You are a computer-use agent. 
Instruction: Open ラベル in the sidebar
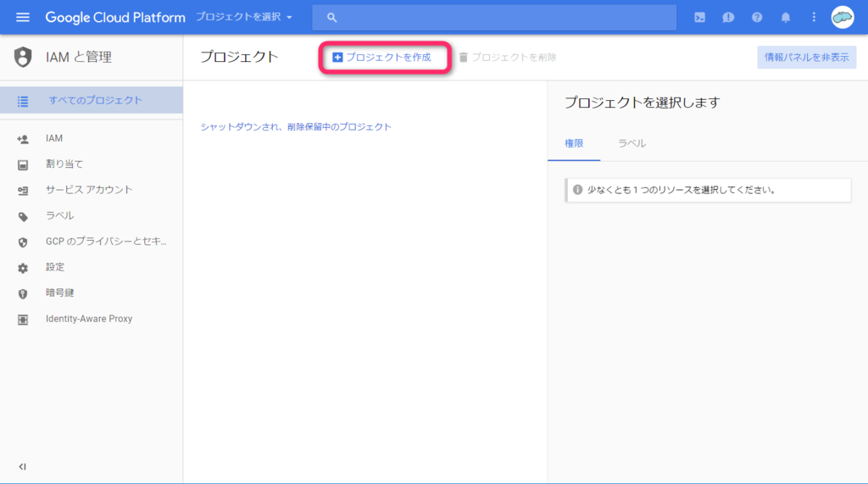tap(60, 215)
